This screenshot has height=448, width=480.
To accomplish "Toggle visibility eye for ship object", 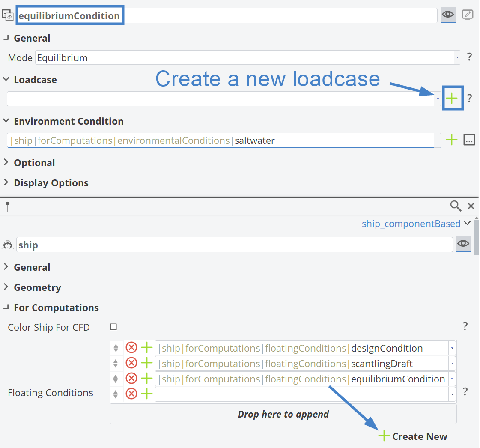I will [x=463, y=244].
